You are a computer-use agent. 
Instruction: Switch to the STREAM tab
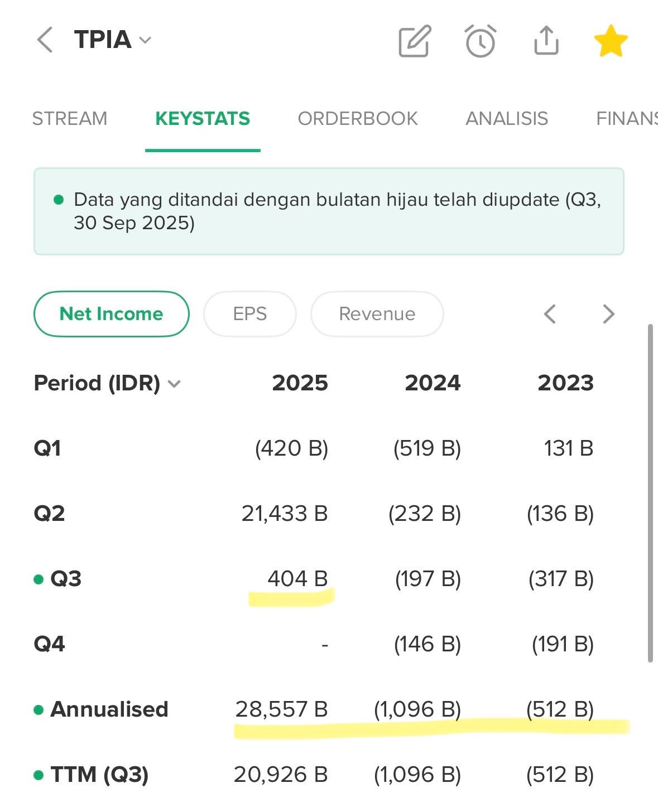[70, 119]
